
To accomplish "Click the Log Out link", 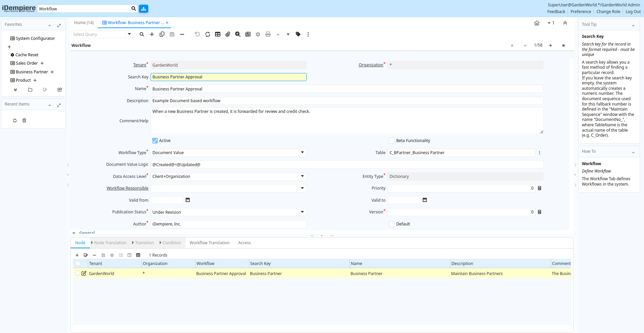I will 633,12.
